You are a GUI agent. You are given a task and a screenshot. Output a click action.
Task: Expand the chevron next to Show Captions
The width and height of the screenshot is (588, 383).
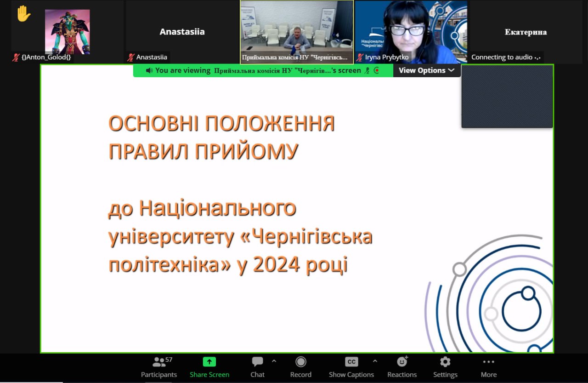pyautogui.click(x=375, y=361)
